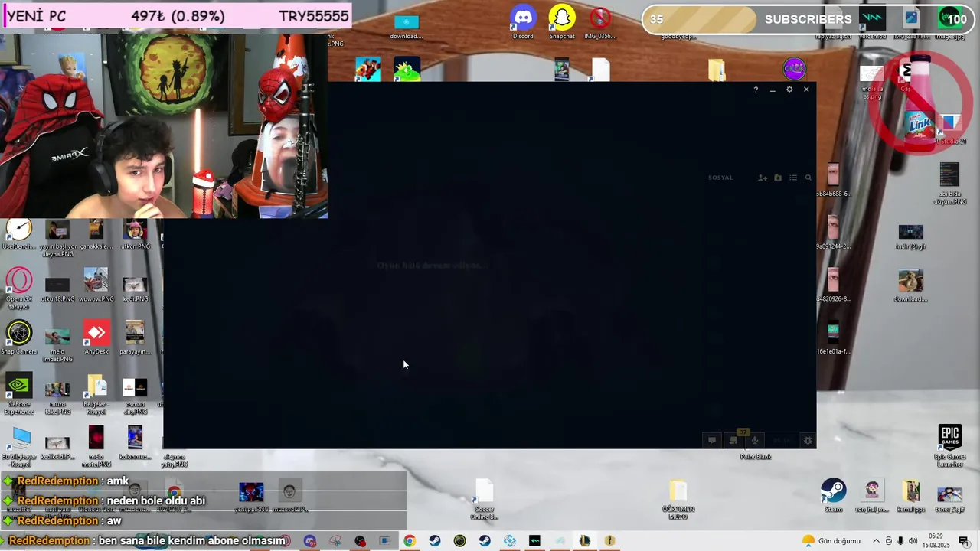Viewport: 980px width, 551px height.
Task: Open Bu bilgisayar desktop shortcut
Action: point(18,447)
